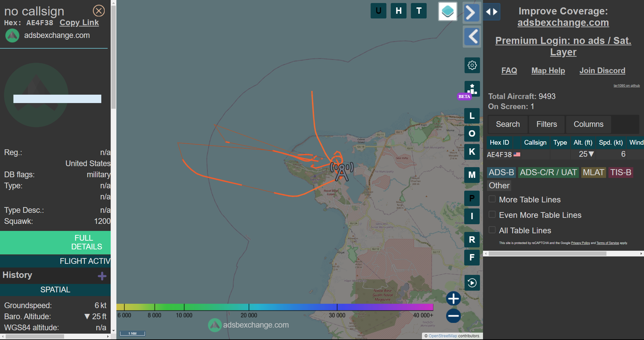Click the aircraft photo placeholder thumbnail
Image resolution: width=644 pixels, height=340 pixels.
[36, 95]
